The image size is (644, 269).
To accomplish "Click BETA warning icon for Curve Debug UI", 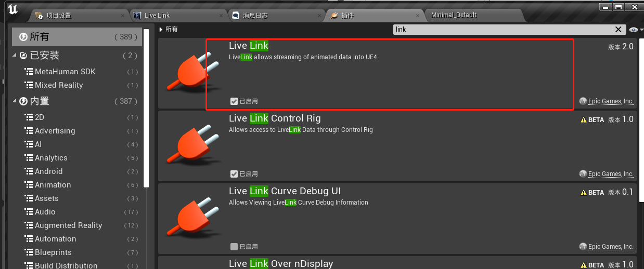I will click(584, 192).
